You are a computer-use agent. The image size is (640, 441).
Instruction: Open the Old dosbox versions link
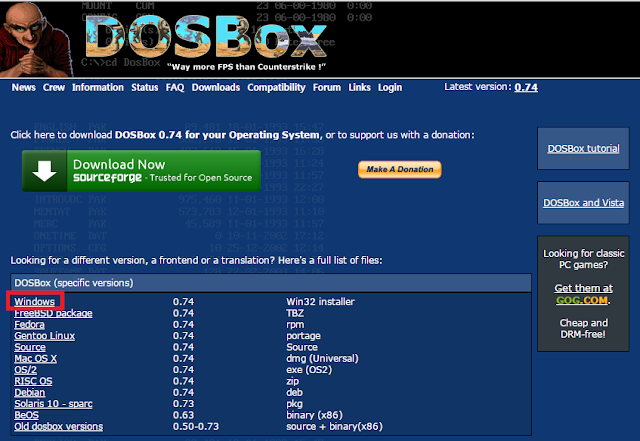tap(59, 427)
